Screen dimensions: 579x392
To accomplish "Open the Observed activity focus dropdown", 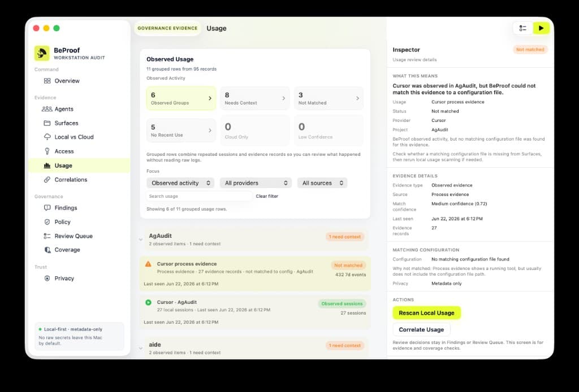I will point(180,183).
